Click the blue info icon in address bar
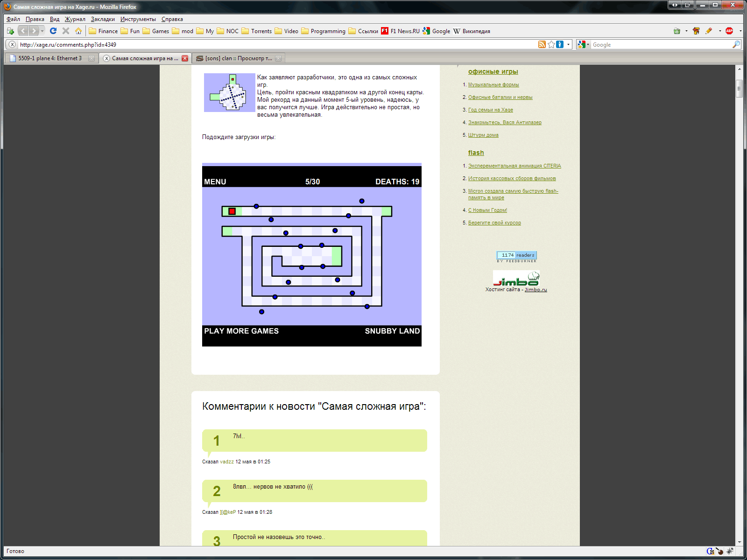 pyautogui.click(x=560, y=44)
